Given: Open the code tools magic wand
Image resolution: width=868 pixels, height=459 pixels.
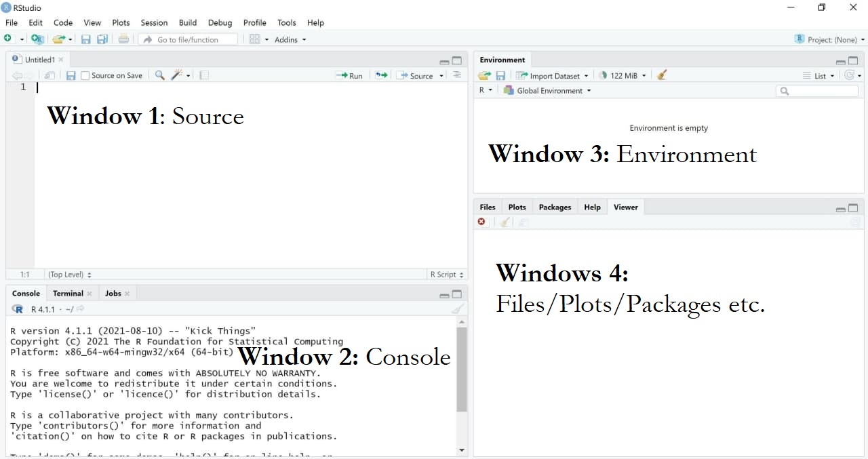Looking at the screenshot, I should click(177, 75).
